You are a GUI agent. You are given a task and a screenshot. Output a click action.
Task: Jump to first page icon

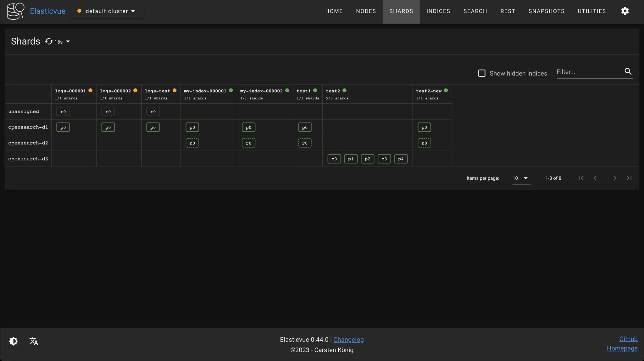[581, 178]
